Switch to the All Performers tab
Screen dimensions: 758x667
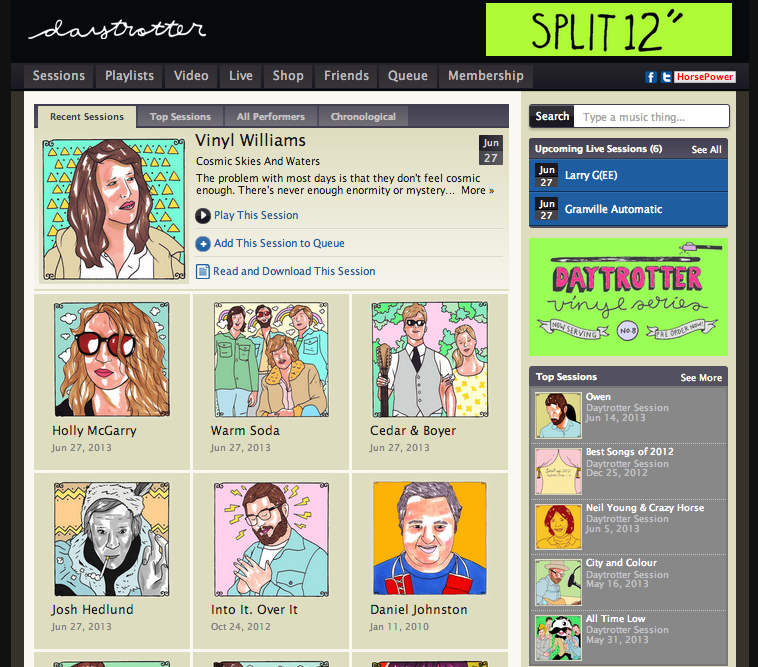point(271,117)
